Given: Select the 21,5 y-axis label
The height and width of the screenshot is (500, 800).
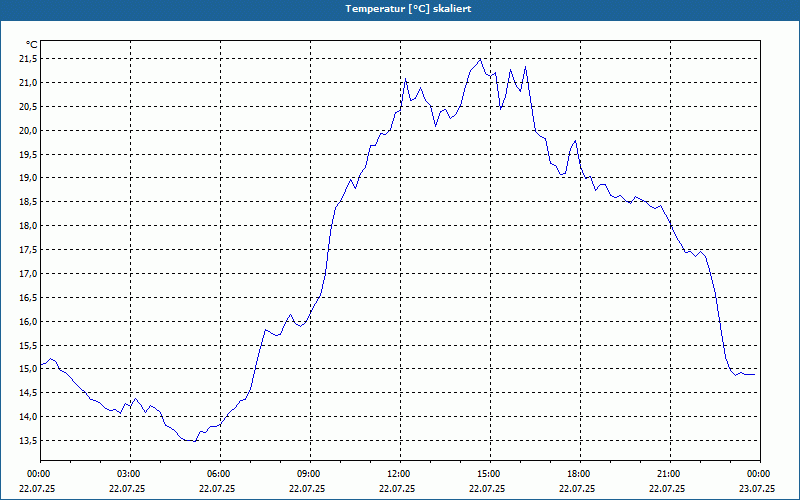Looking at the screenshot, I should pos(29,59).
